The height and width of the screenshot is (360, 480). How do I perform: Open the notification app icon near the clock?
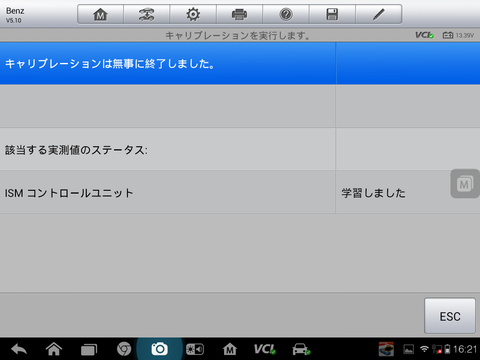pyautogui.click(x=386, y=349)
